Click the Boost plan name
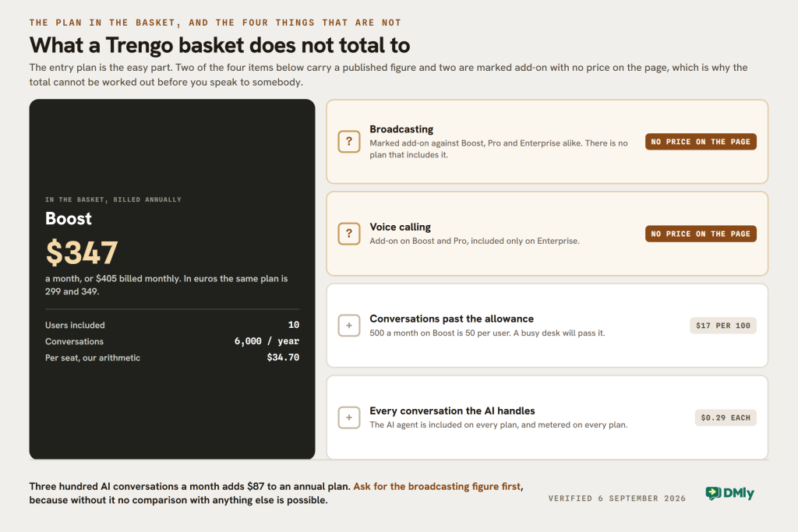The height and width of the screenshot is (532, 798). (69, 219)
